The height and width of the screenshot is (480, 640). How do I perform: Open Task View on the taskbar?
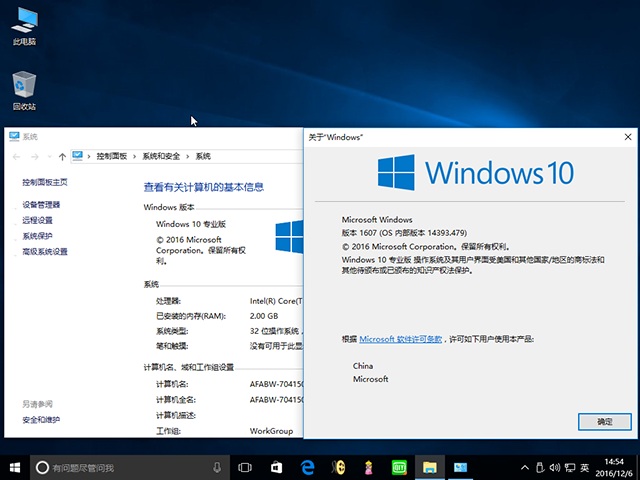tap(245, 467)
